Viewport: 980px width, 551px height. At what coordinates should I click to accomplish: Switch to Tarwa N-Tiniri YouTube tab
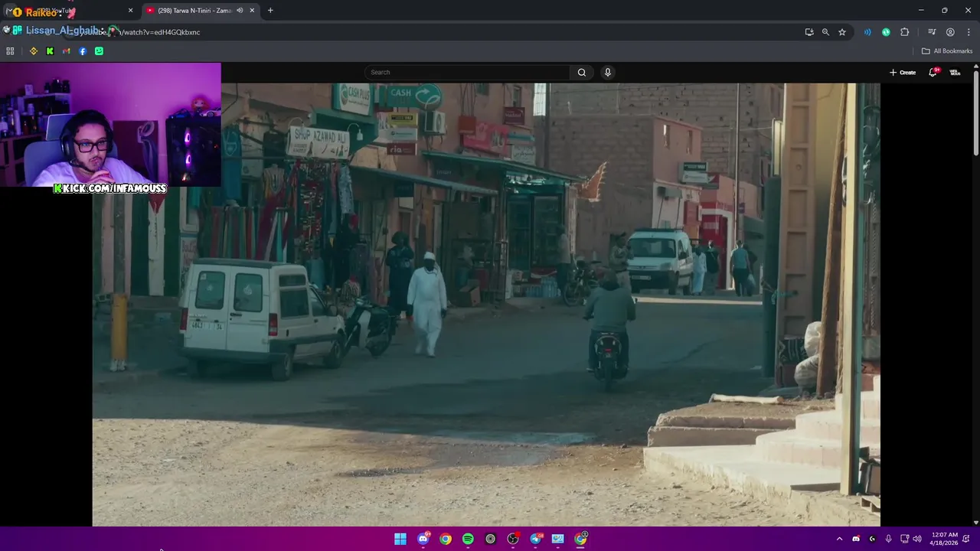click(x=201, y=11)
